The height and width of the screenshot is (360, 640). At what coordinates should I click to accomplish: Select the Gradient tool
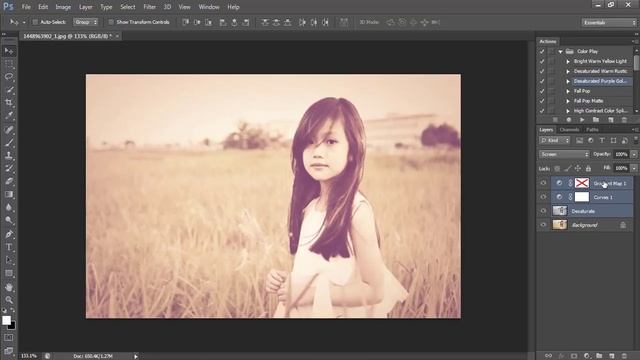(9, 194)
